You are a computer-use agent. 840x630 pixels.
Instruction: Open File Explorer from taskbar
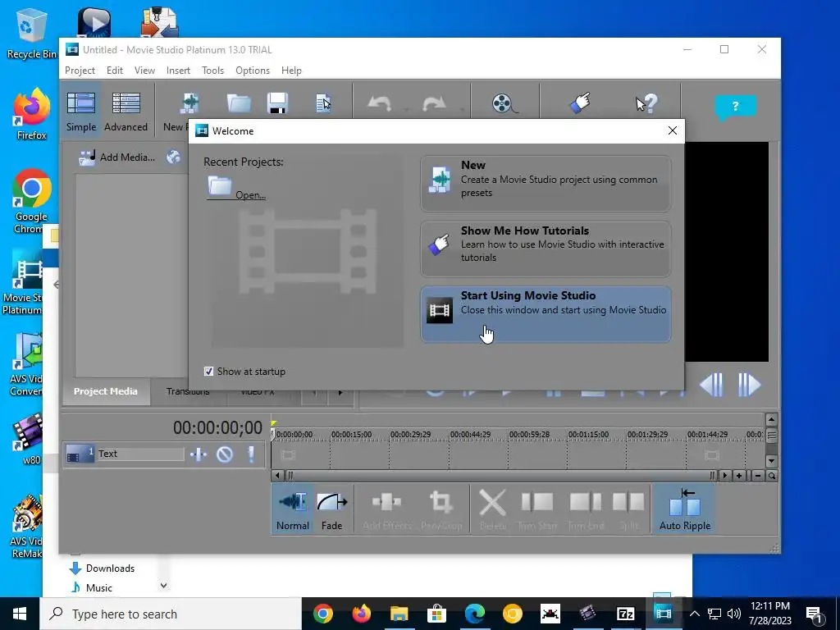(x=399, y=614)
